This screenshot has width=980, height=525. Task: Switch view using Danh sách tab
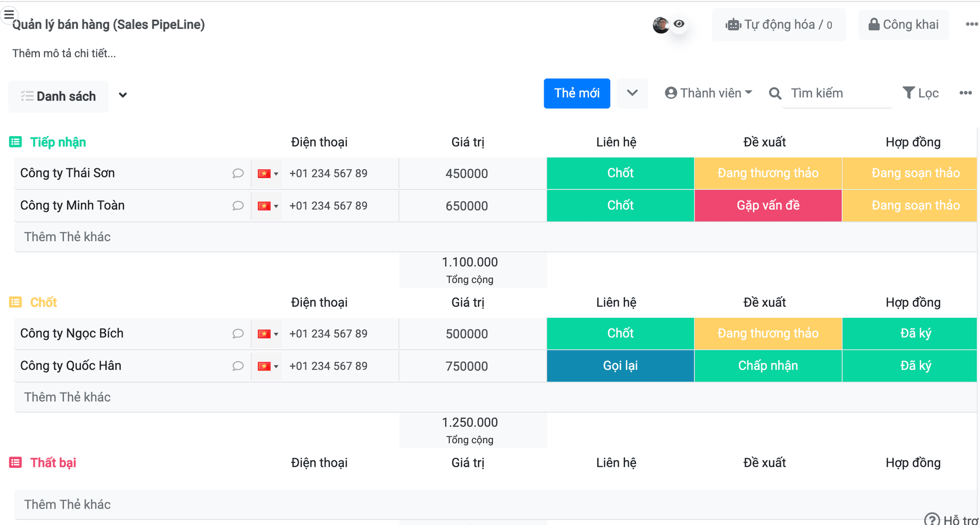59,96
